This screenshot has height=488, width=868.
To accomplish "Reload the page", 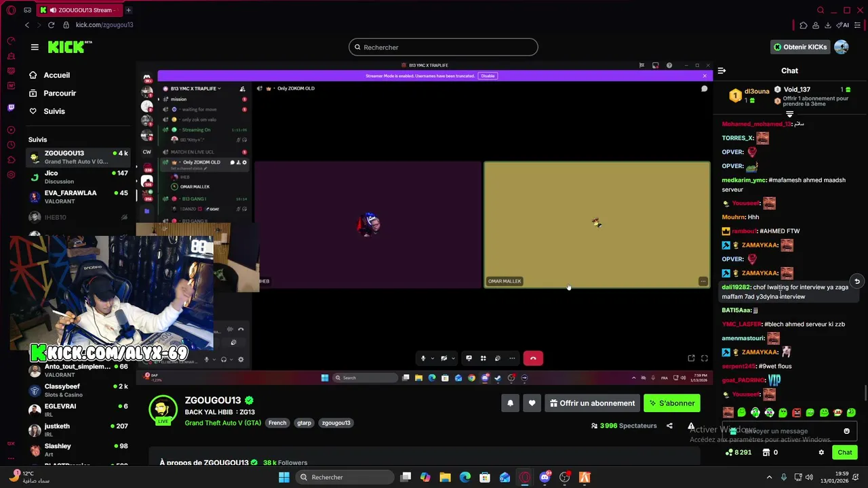I will (51, 25).
